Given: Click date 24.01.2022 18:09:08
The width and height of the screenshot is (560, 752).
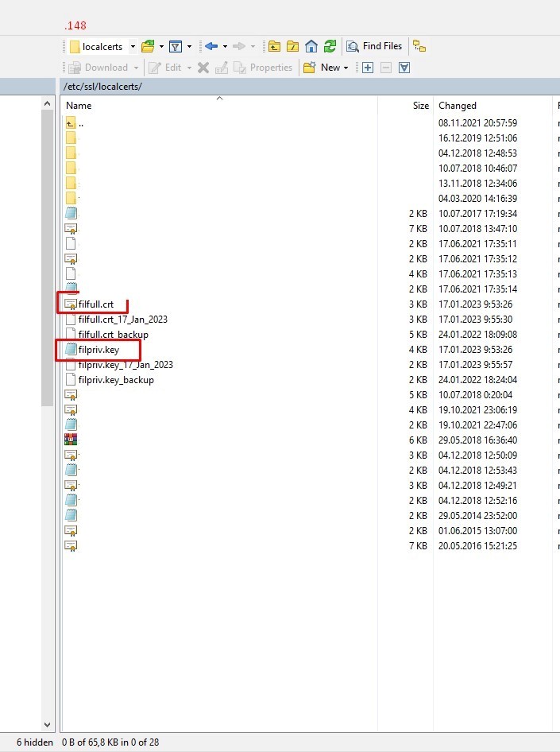Looking at the screenshot, I should (477, 335).
